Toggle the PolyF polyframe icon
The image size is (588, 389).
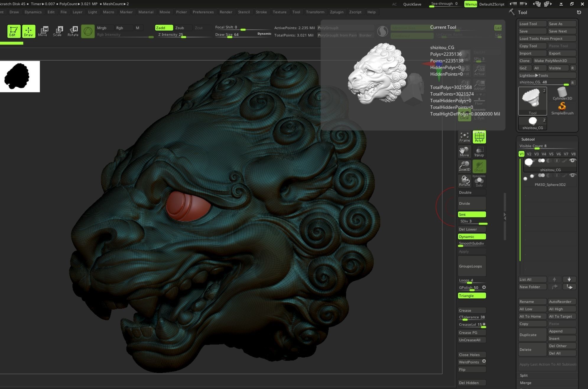(479, 137)
